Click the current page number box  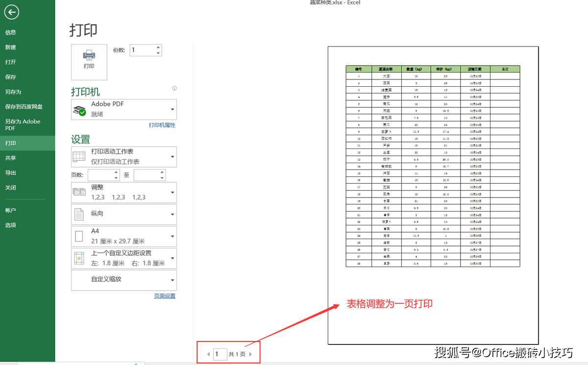pos(220,354)
